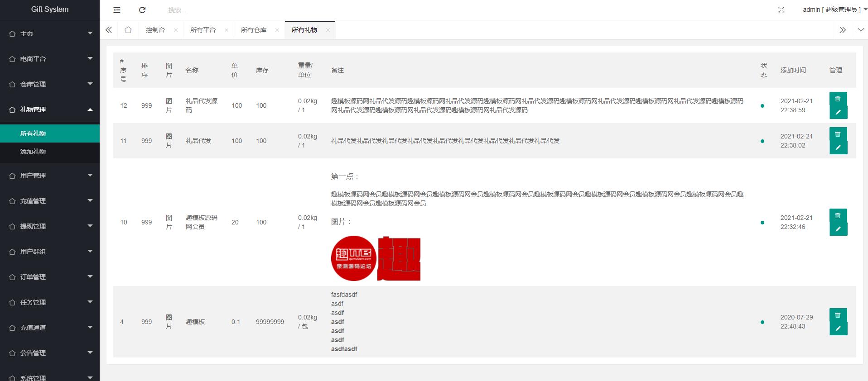The height and width of the screenshot is (381, 868).
Task: Expand the 充值管理 sidebar menu
Action: click(x=50, y=201)
